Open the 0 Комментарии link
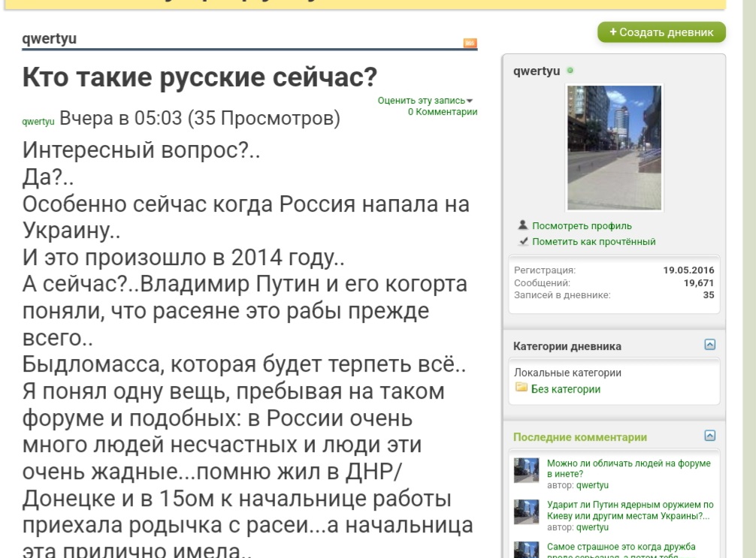This screenshot has width=756, height=558. (442, 112)
